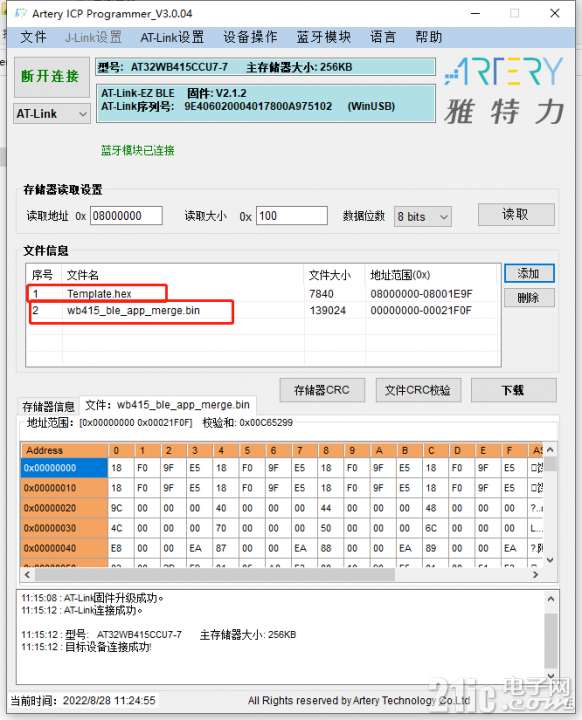
Task: Click the log panel scroll up arrow
Action: tap(551, 599)
